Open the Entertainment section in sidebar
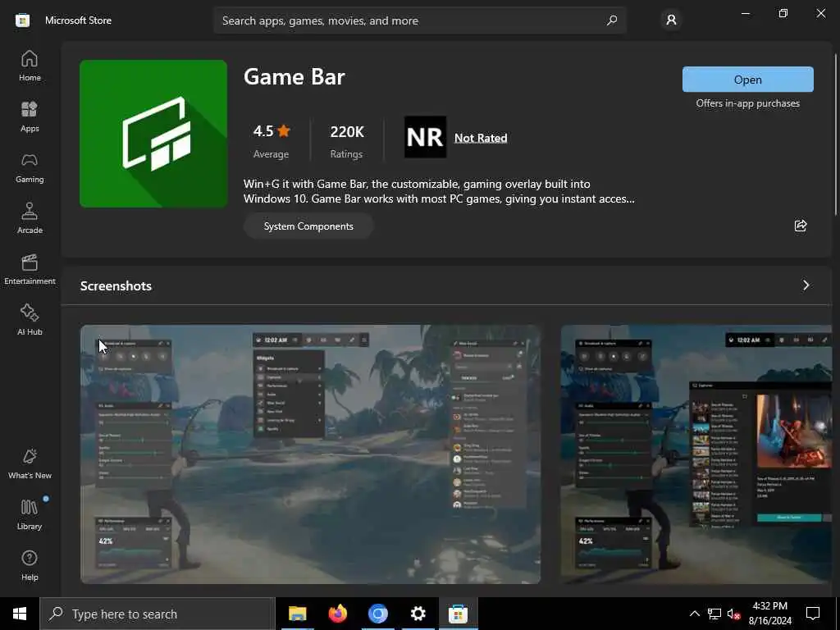This screenshot has width=840, height=630. (x=30, y=269)
